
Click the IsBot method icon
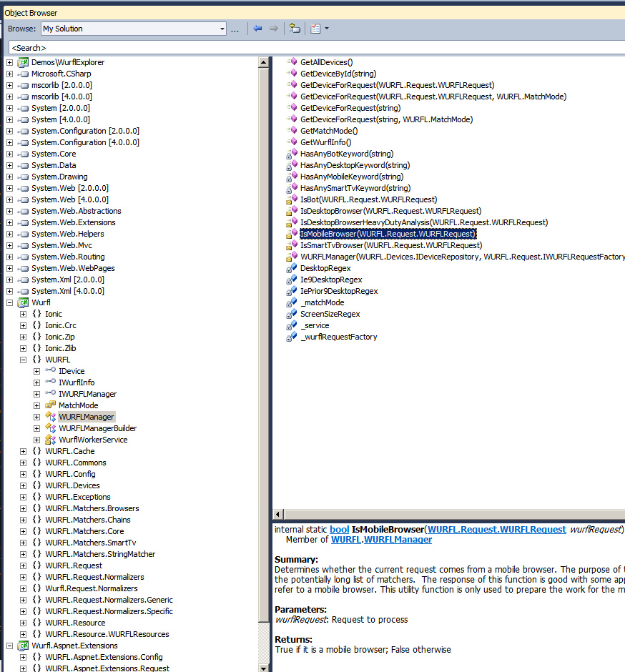click(x=292, y=199)
